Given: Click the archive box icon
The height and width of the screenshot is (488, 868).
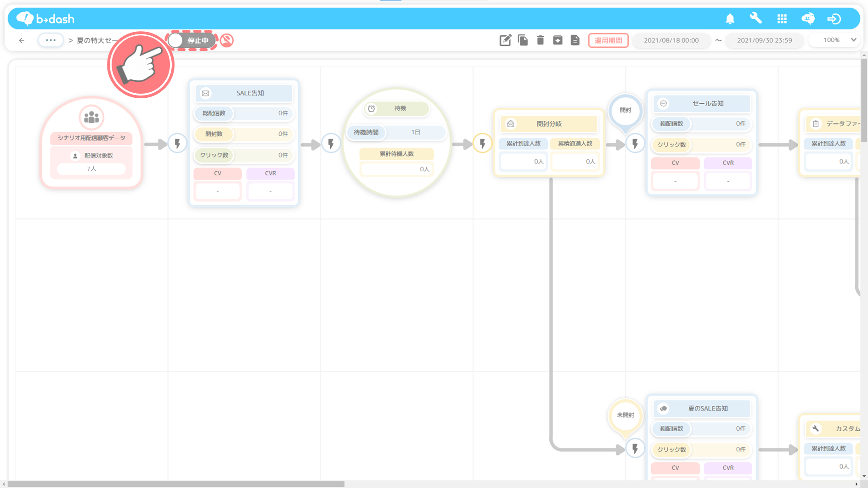Looking at the screenshot, I should point(558,40).
